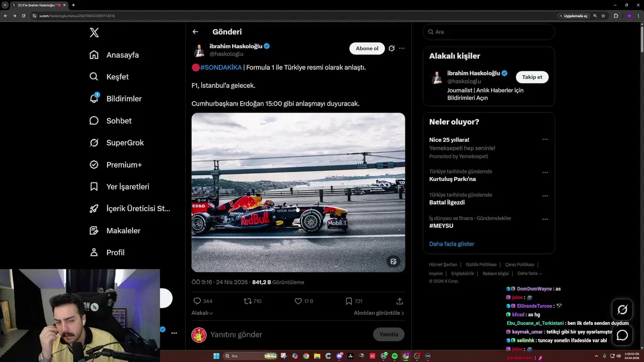Open Premium+ page

(115, 164)
